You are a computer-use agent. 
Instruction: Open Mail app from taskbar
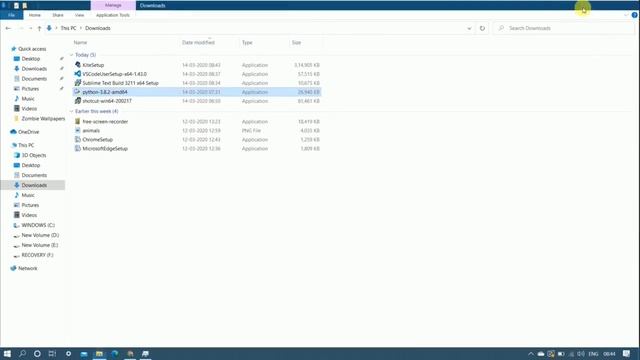pos(84,353)
